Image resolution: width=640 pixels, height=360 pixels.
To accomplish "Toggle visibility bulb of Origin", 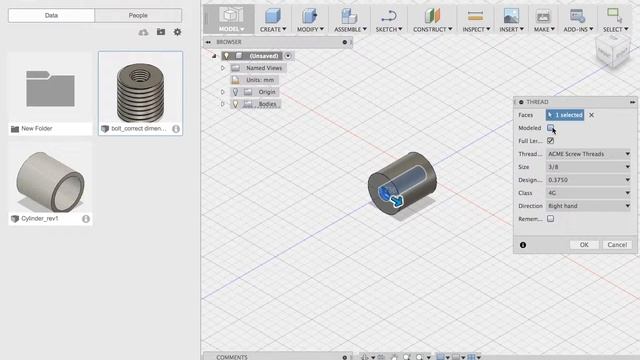I will click(236, 92).
